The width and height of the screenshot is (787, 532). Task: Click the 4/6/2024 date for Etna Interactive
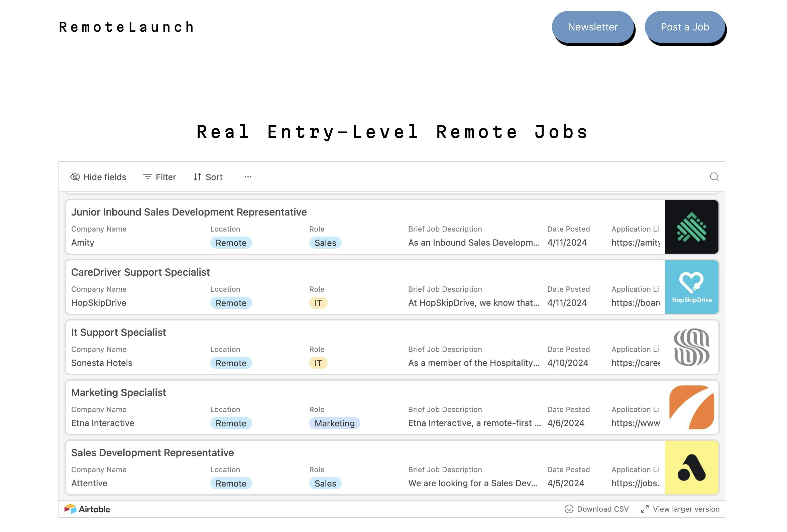[566, 423]
